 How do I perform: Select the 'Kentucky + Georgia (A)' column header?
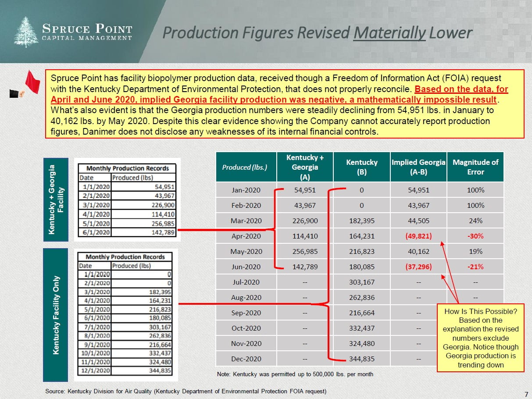click(304, 167)
